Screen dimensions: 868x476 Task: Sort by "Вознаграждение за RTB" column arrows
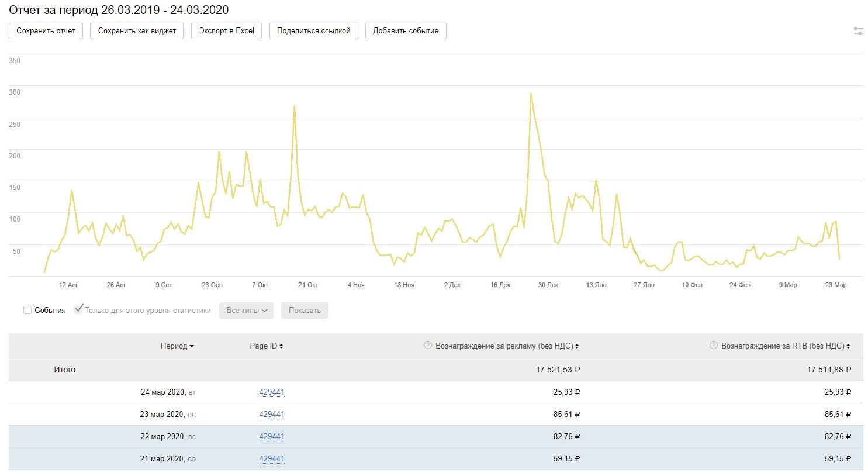point(848,346)
